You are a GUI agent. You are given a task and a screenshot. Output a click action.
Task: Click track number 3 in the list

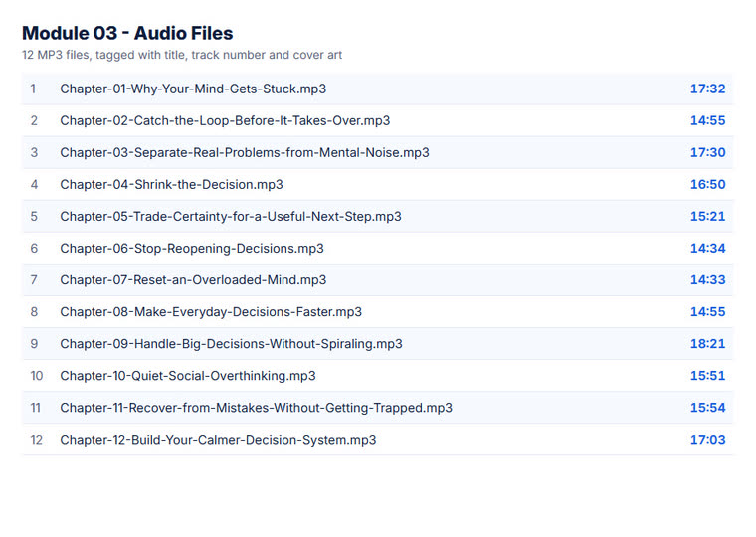pyautogui.click(x=34, y=152)
